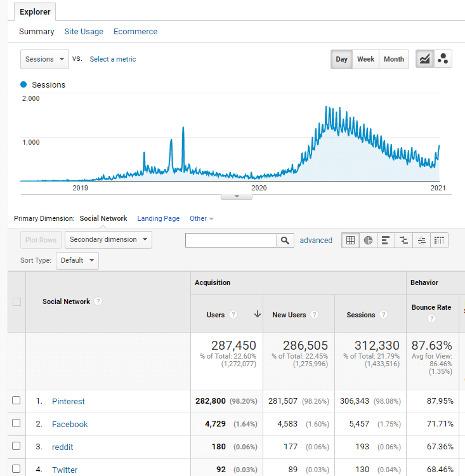Screen dimensions: 465x476
Task: Select the comparison view icon
Action: (403, 241)
